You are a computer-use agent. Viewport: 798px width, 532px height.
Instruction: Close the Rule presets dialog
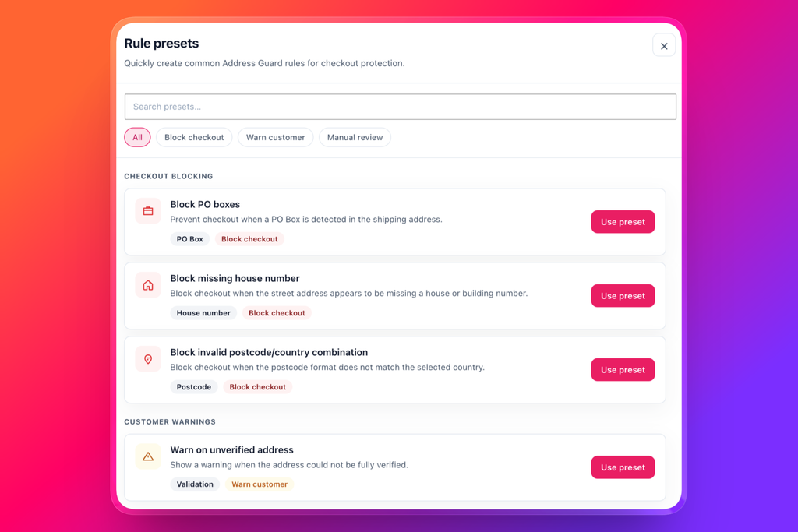664,46
